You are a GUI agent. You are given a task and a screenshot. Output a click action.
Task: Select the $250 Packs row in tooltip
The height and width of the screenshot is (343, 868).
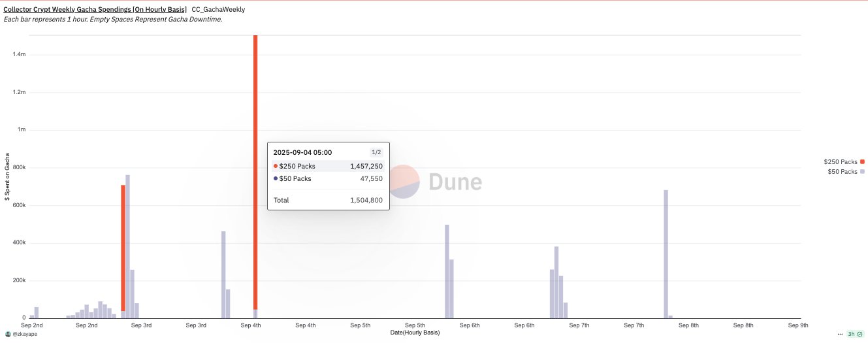coord(328,166)
